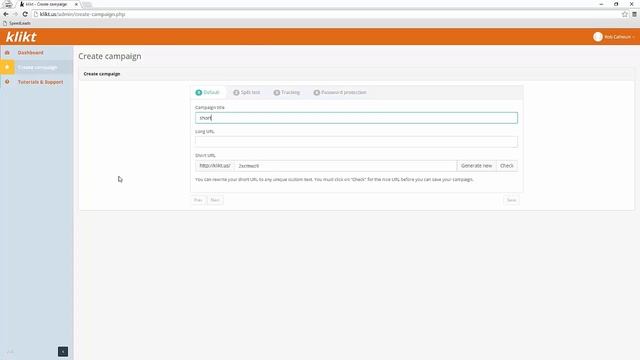Bookmark this page with star icon

click(x=624, y=14)
